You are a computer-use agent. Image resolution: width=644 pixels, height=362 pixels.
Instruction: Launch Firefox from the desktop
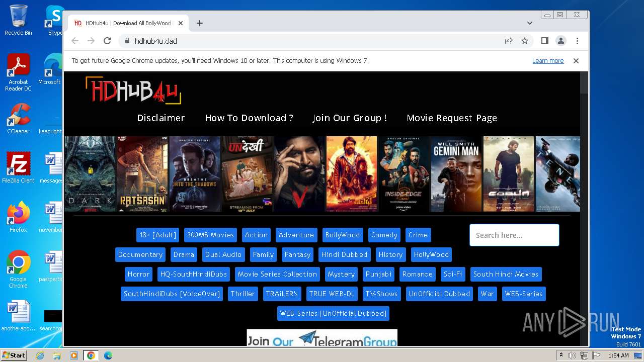coord(18,217)
